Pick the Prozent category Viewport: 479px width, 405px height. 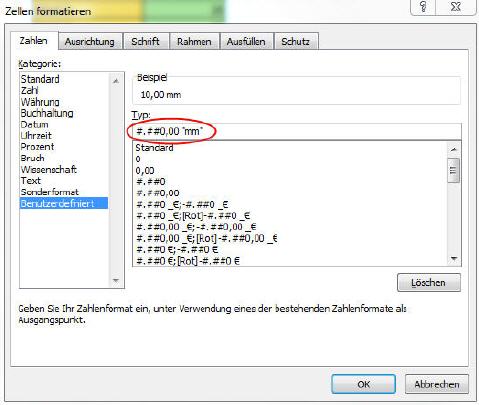click(x=37, y=147)
